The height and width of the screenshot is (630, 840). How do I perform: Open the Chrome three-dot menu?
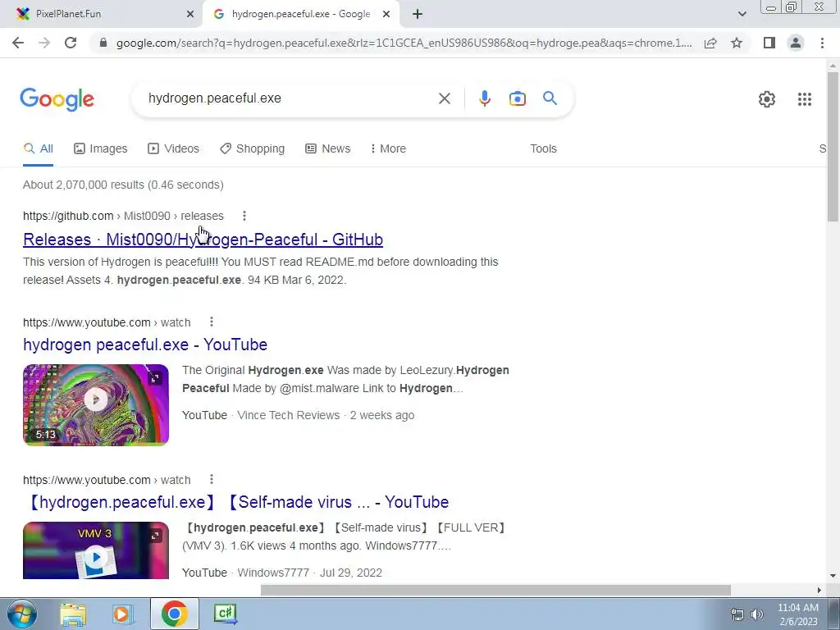click(822, 43)
